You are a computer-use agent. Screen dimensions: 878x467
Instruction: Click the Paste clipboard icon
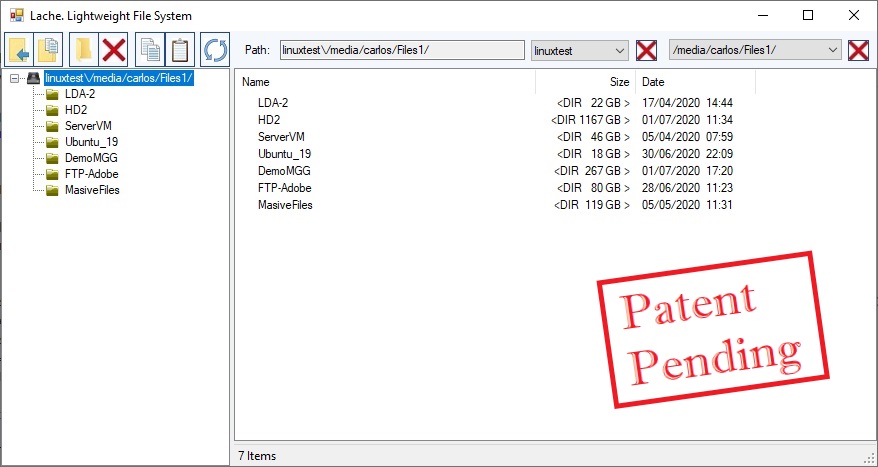pos(180,49)
